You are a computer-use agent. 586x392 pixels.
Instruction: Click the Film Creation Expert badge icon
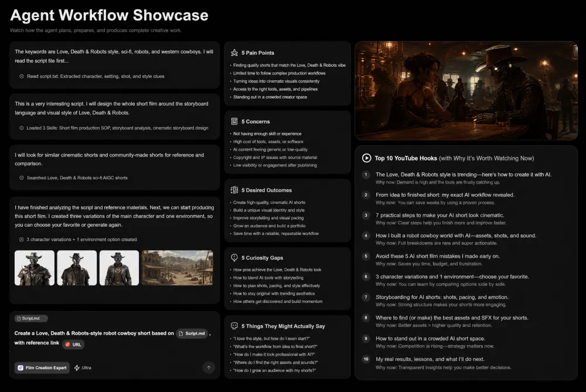21,368
